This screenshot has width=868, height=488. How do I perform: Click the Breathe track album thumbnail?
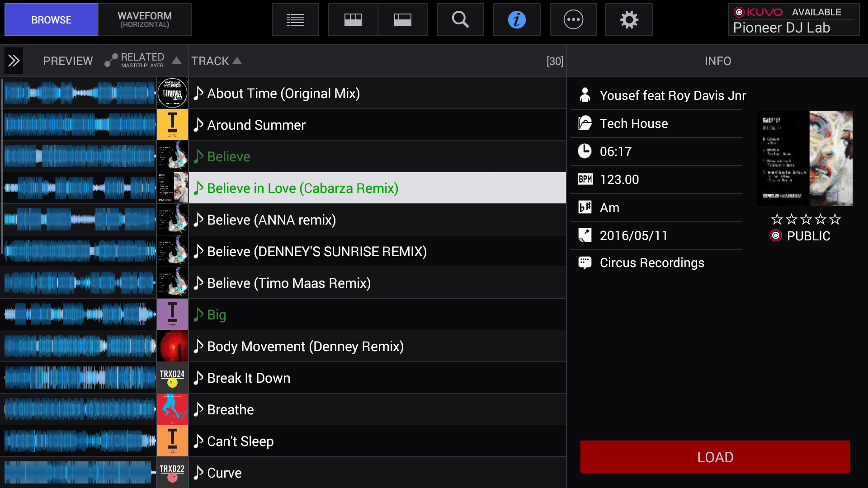(172, 409)
